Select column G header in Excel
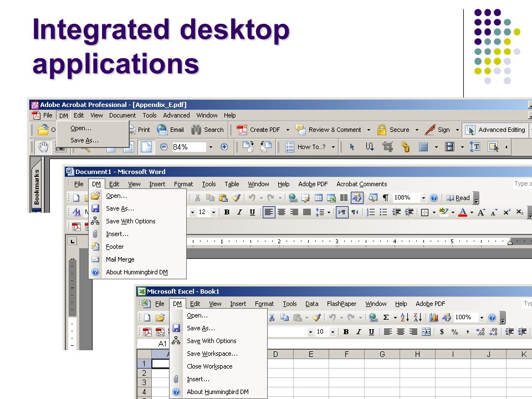 pos(382,354)
